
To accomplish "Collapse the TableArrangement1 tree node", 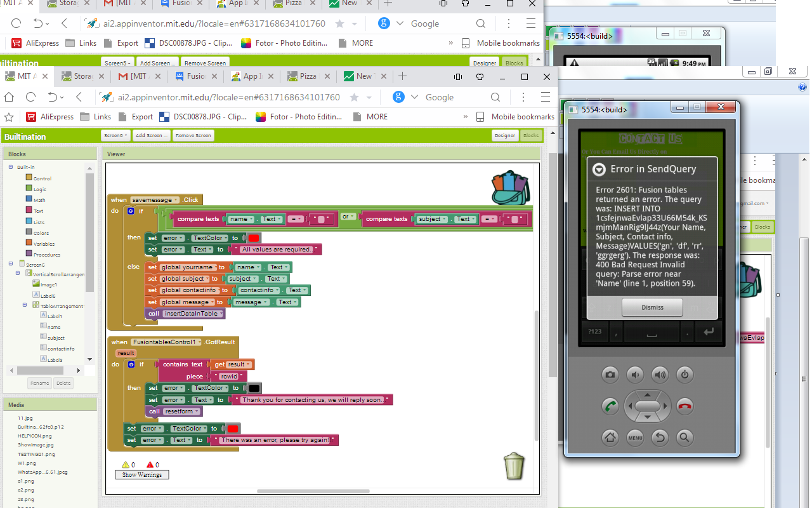I will pos(26,305).
